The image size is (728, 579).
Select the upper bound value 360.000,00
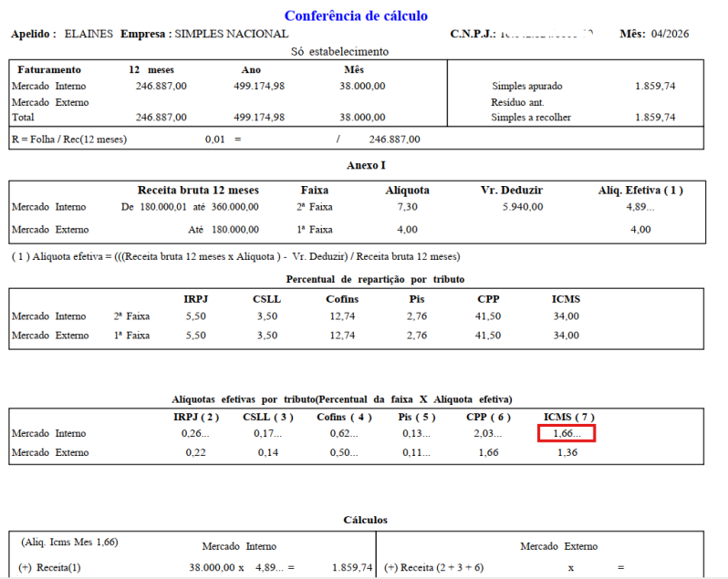click(235, 207)
